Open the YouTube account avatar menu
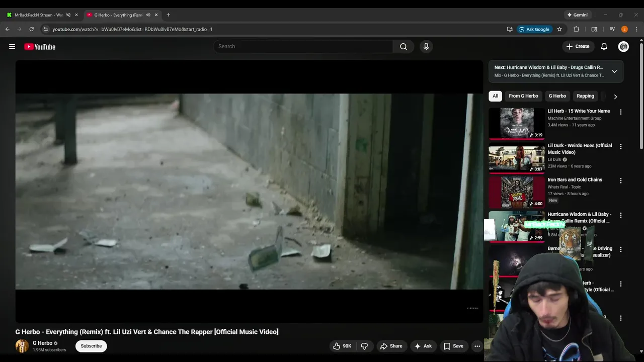The height and width of the screenshot is (362, 644). pyautogui.click(x=623, y=46)
